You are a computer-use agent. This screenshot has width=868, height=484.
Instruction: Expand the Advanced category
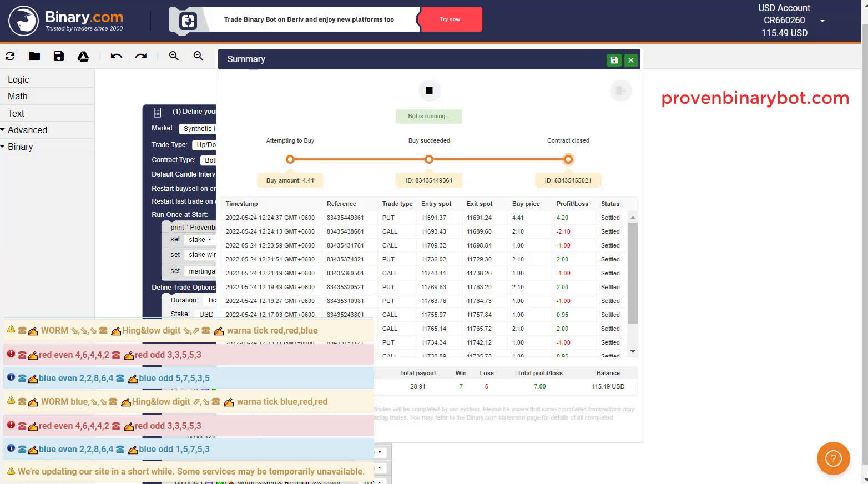[27, 130]
